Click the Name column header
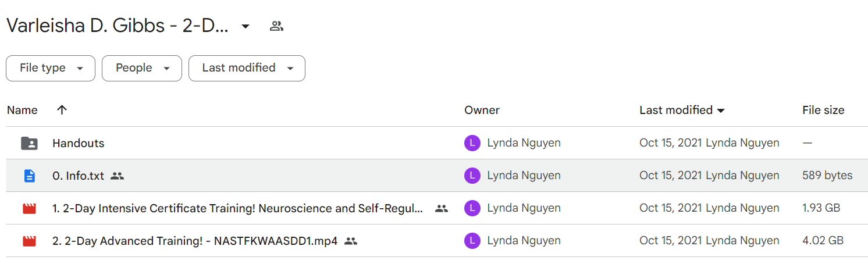Image resolution: width=868 pixels, height=278 pixels. tap(22, 110)
